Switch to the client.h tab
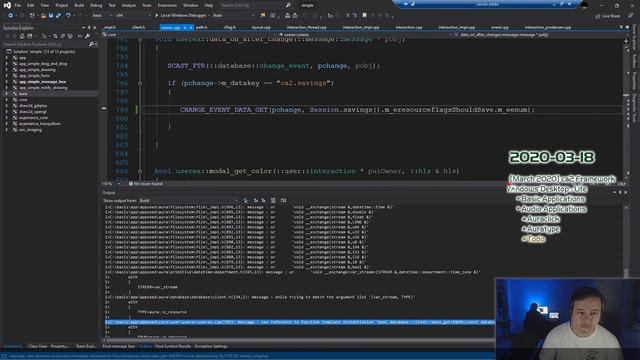Image resolution: width=640 pixels, height=360 pixels. point(138,27)
